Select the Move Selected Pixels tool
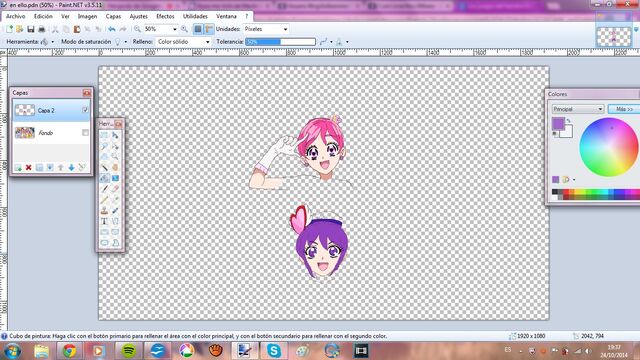The width and height of the screenshot is (640, 360). pos(116,135)
